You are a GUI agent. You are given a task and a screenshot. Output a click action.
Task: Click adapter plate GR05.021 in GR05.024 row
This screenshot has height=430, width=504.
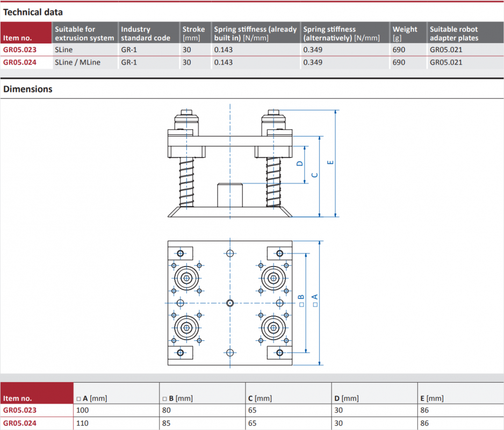tap(446, 62)
